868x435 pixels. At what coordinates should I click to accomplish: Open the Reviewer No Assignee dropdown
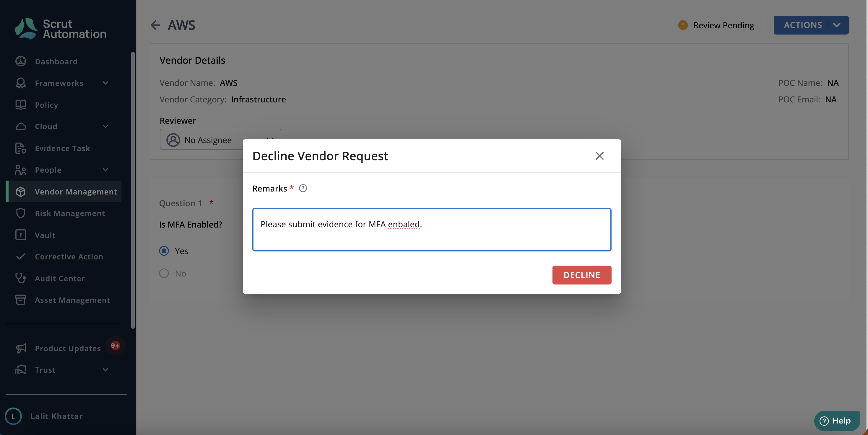click(220, 139)
